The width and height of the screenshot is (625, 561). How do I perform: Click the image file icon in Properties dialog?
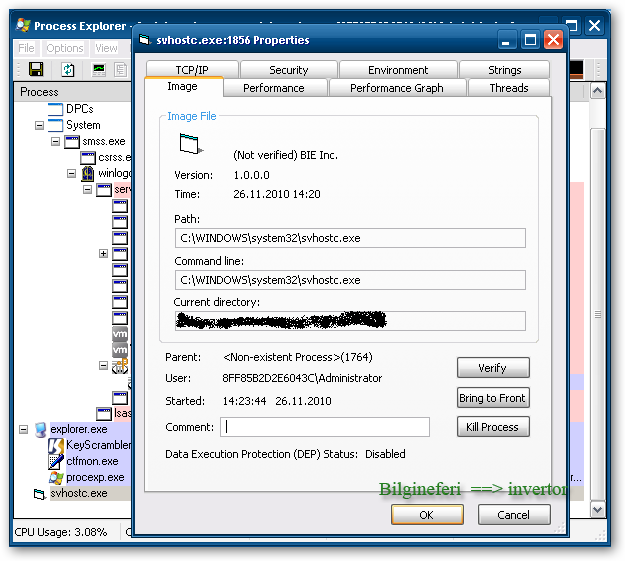click(x=190, y=144)
